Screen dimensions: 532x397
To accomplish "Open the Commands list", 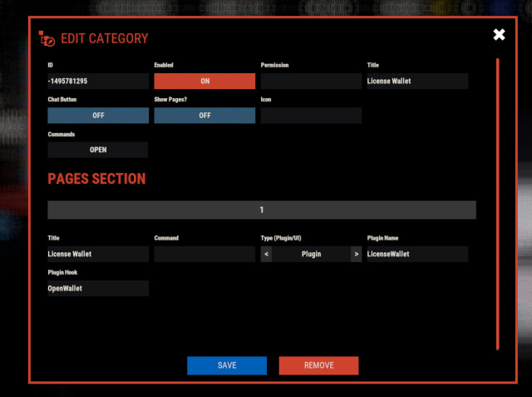I will coord(98,150).
